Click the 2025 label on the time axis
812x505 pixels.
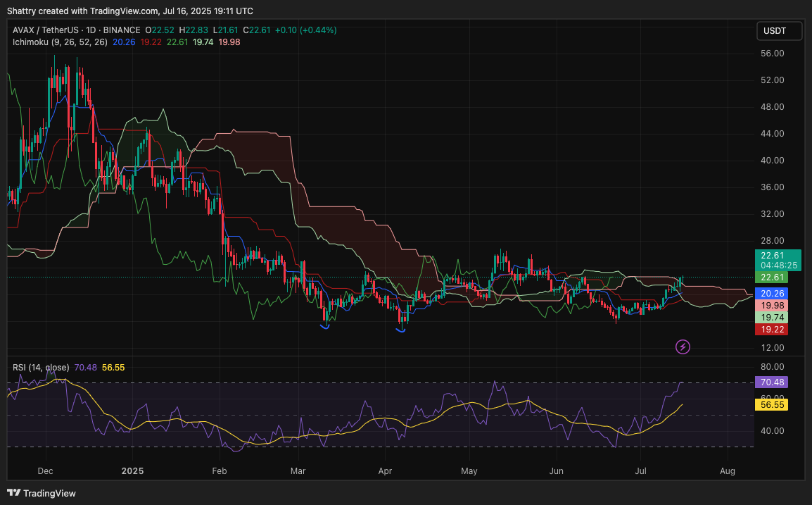132,469
